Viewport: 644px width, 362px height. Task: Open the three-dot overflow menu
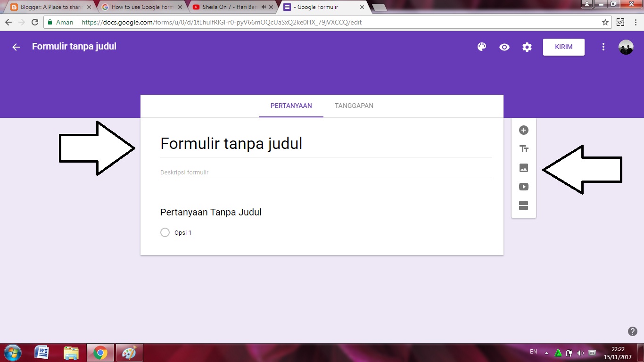click(603, 47)
